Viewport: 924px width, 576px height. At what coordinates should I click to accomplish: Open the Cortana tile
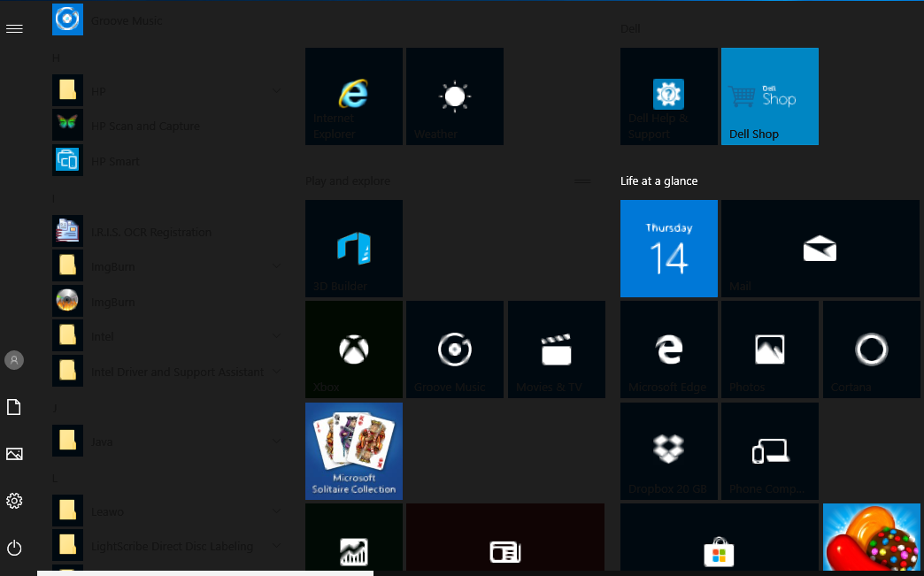[871, 349]
